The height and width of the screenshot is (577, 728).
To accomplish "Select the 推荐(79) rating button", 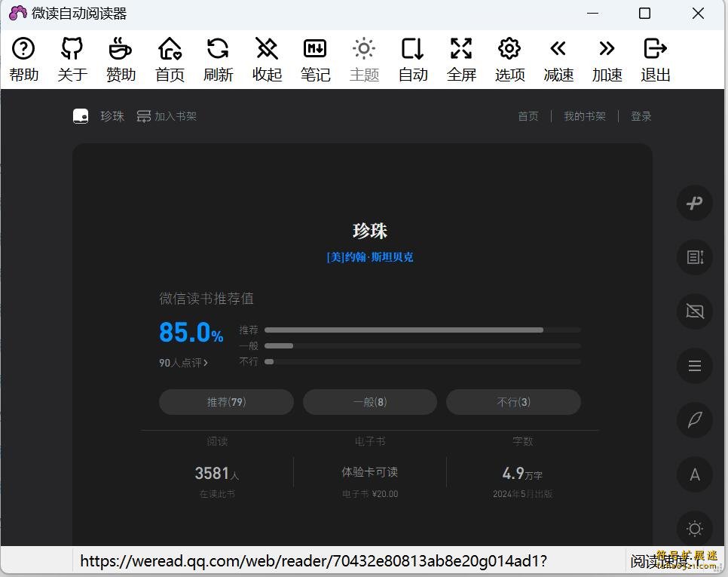I will click(226, 402).
